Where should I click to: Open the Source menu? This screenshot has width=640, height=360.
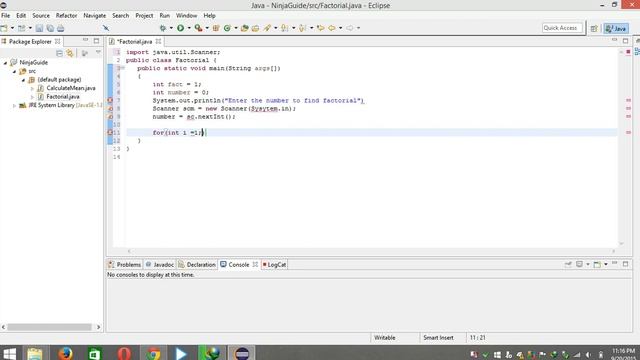(x=41, y=16)
